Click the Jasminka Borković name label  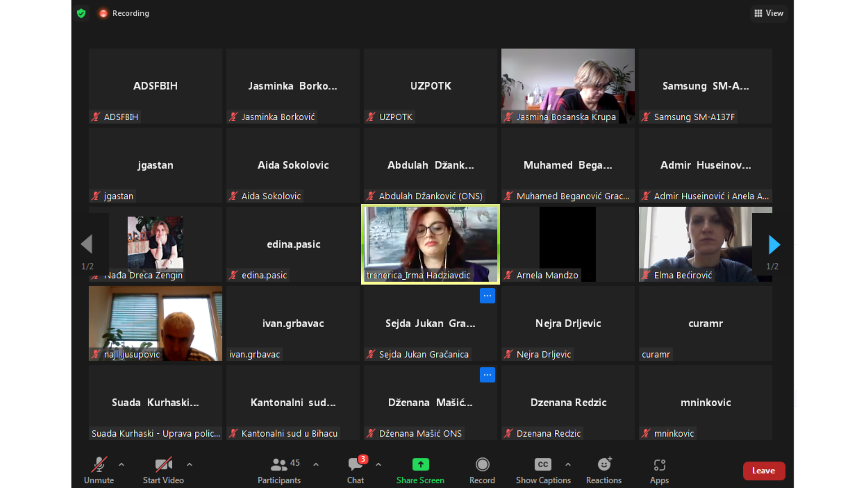(278, 117)
